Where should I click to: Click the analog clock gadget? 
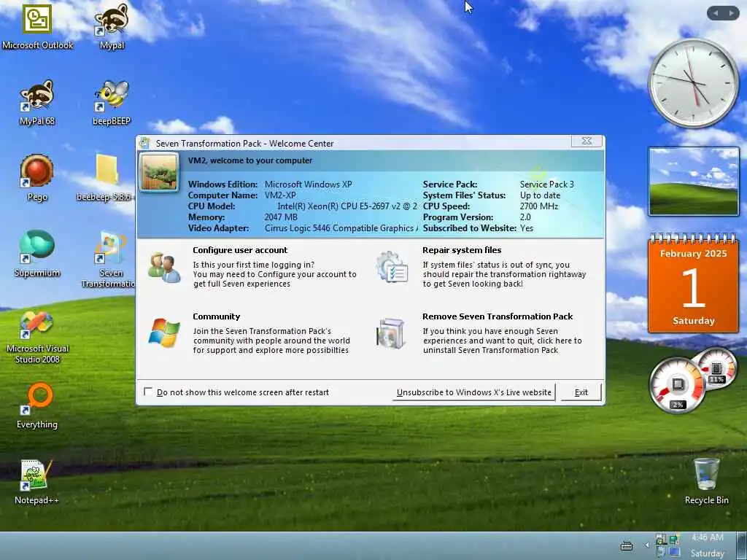[693, 83]
